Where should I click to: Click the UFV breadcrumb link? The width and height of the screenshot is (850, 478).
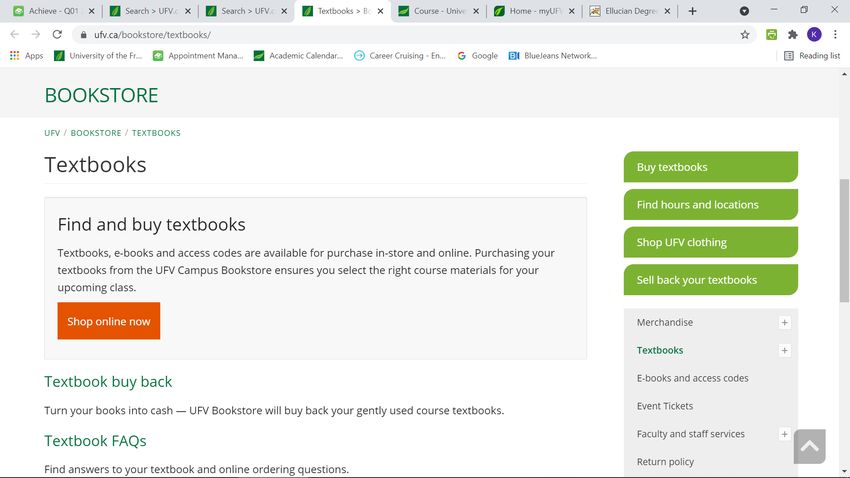pos(52,133)
